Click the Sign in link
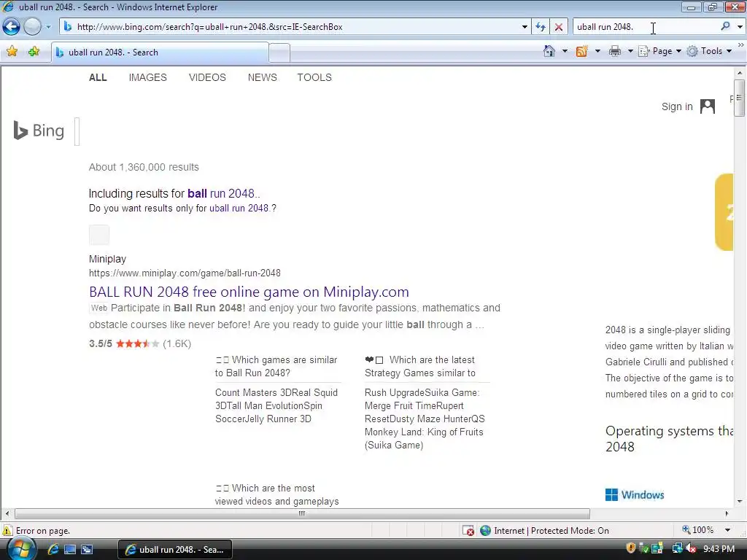This screenshot has width=747, height=560. tap(677, 106)
